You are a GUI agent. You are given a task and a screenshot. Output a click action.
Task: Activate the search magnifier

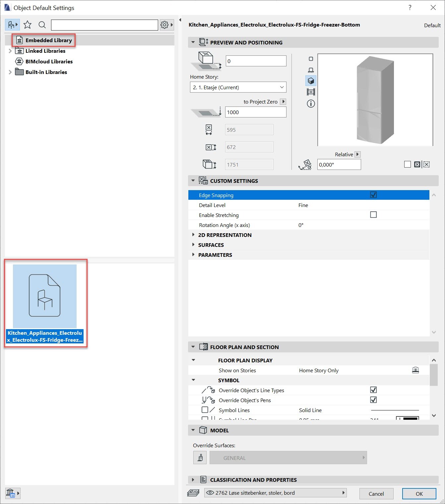pyautogui.click(x=42, y=25)
